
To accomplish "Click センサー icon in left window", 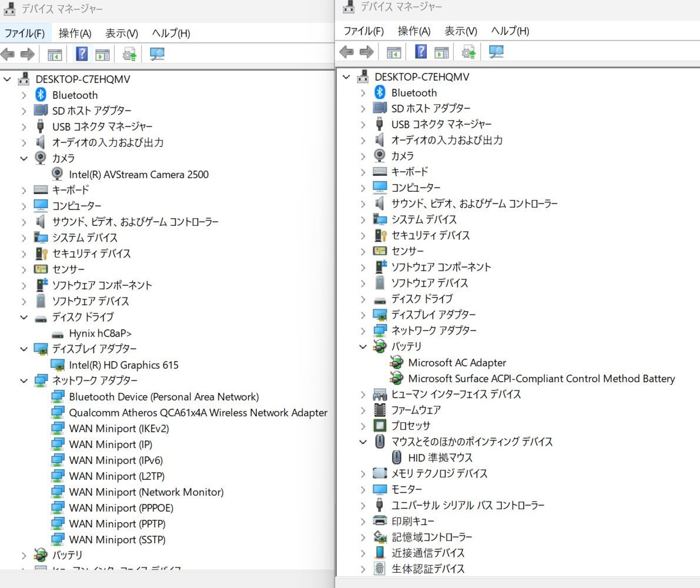I will coord(41,269).
